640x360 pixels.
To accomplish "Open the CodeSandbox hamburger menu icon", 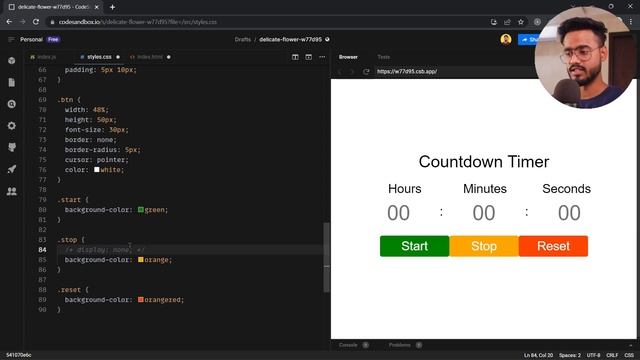I will coord(11,39).
